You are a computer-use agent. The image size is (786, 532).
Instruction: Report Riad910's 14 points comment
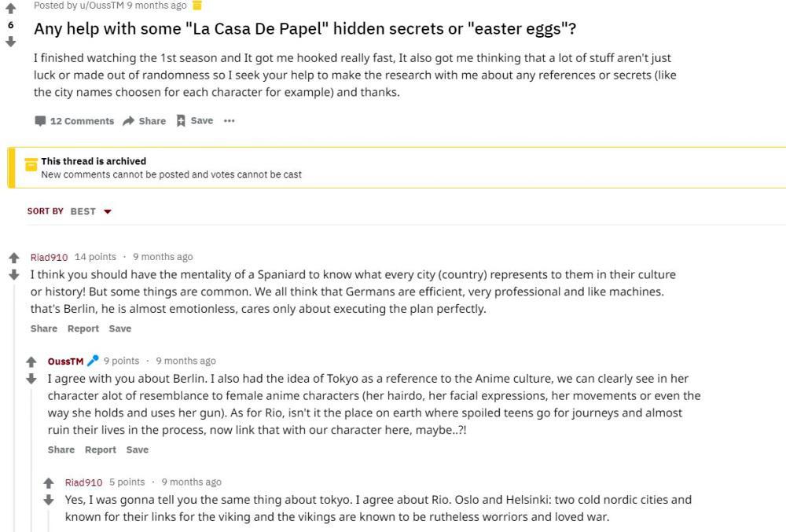click(83, 328)
